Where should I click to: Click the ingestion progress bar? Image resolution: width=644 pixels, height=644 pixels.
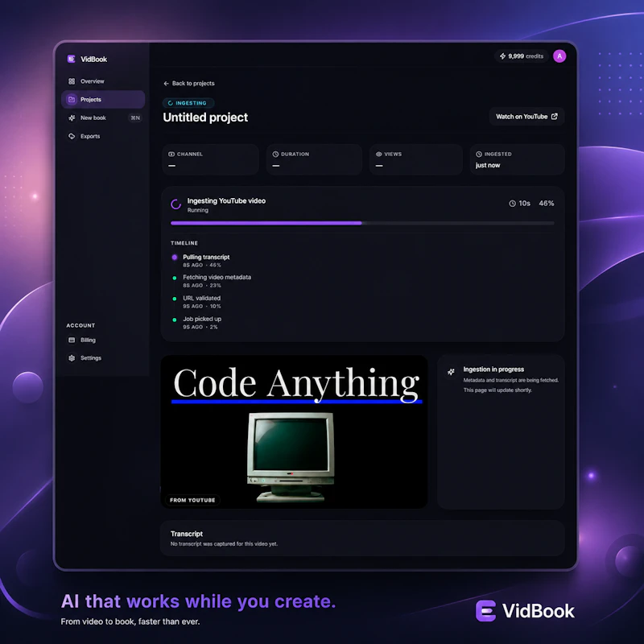(362, 223)
